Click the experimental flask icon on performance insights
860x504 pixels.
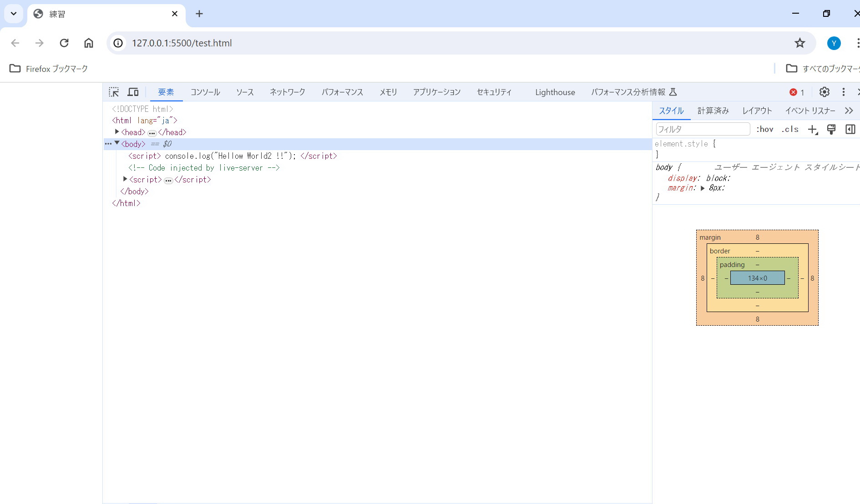[x=673, y=92]
